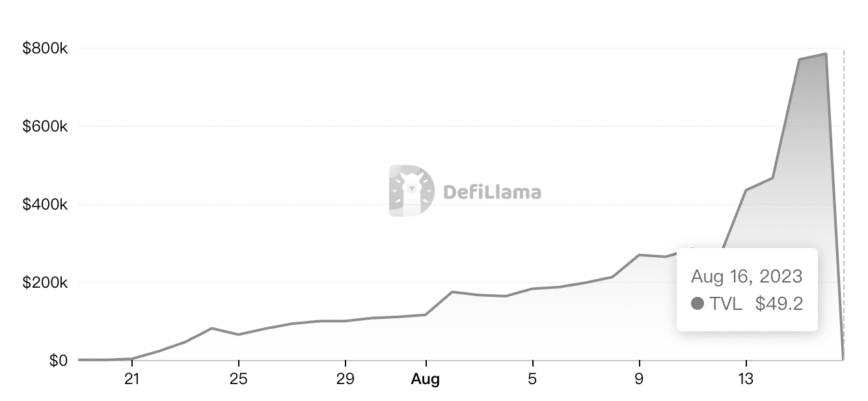
Task: Click the 9 date tick label
Action: (x=639, y=379)
